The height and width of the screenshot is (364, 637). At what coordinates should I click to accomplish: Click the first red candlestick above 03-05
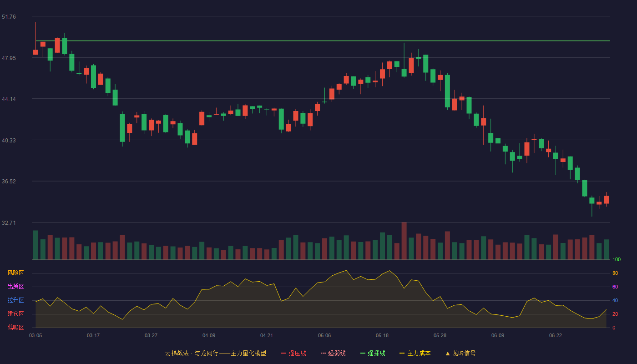[x=35, y=52]
